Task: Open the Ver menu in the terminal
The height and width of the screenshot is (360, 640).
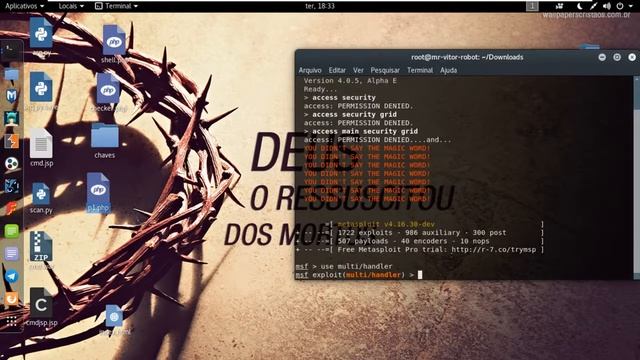Action: click(x=358, y=70)
